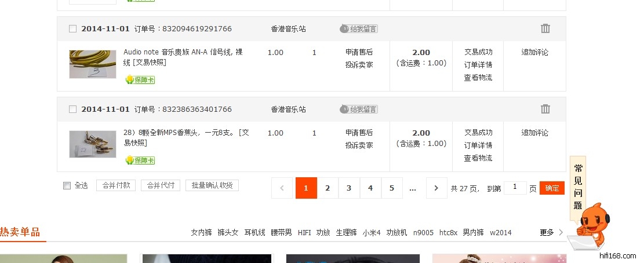Open 查看物流 for the banana plugs order

[478, 158]
